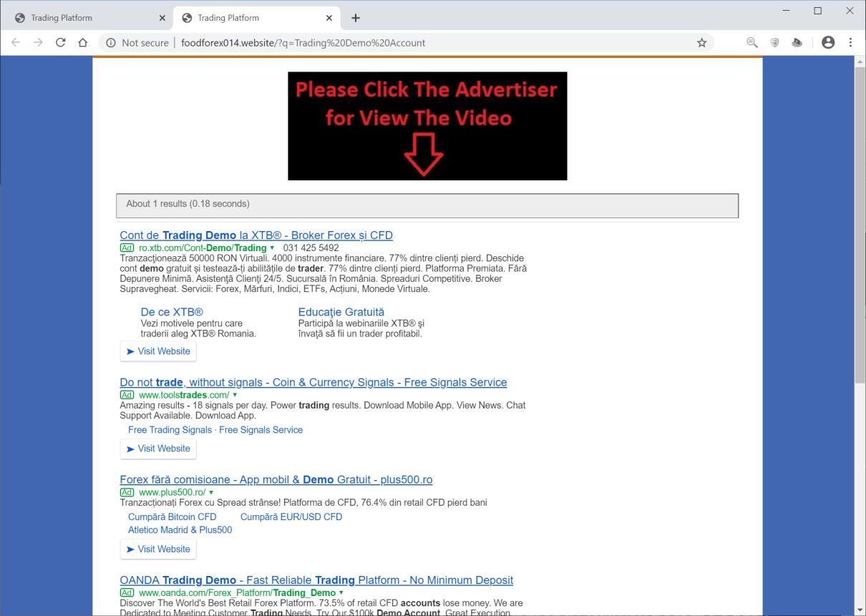Click the About 1 results text
Image resolution: width=866 pixels, height=616 pixels.
coord(188,204)
